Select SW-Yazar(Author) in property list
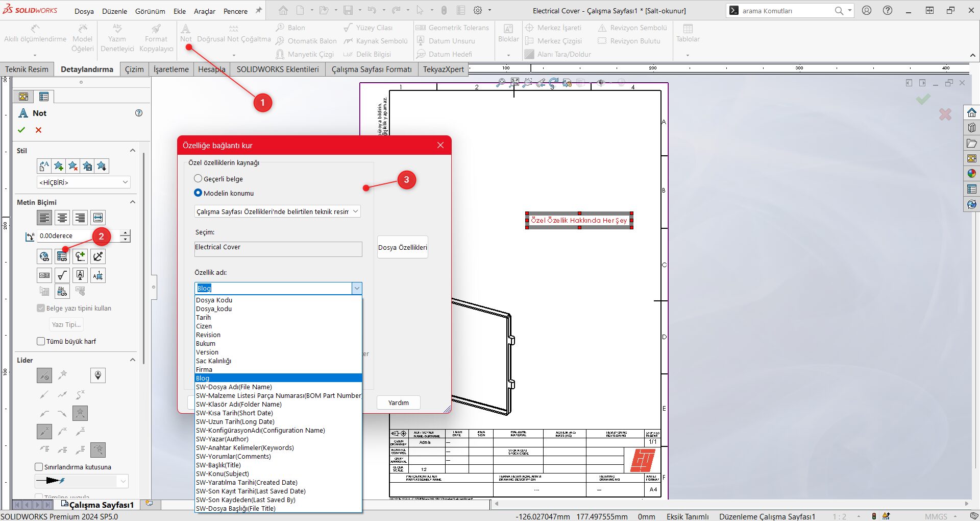 point(278,439)
